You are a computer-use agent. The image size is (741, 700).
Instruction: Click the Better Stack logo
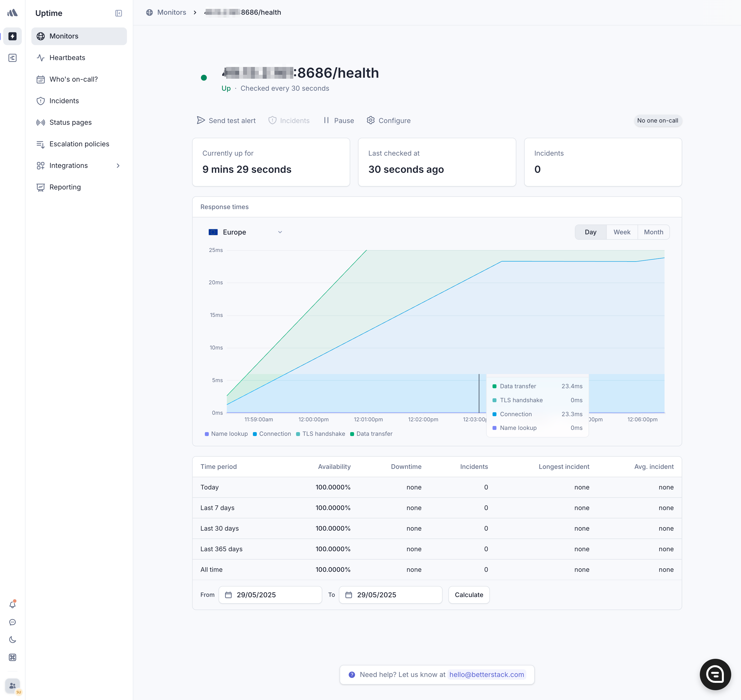click(12, 12)
